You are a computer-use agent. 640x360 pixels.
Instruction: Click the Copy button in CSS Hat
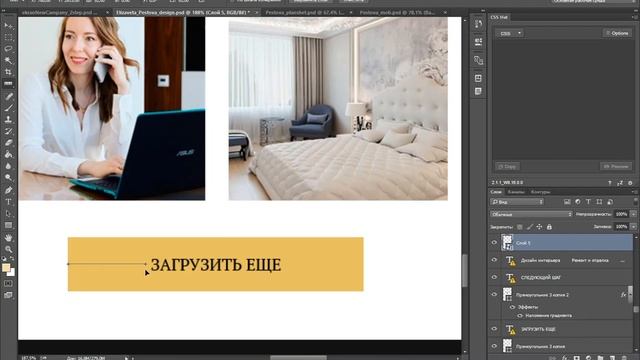pos(507,167)
